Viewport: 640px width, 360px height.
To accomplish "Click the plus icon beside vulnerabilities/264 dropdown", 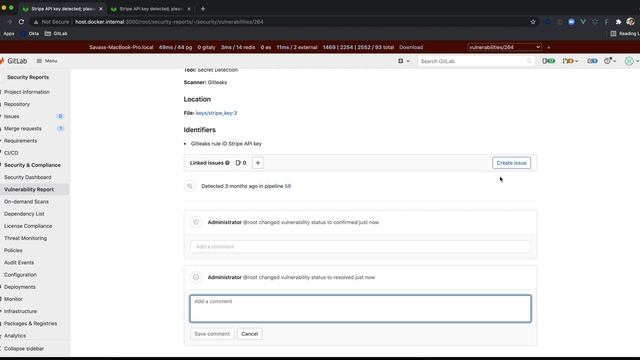I will tap(549, 47).
